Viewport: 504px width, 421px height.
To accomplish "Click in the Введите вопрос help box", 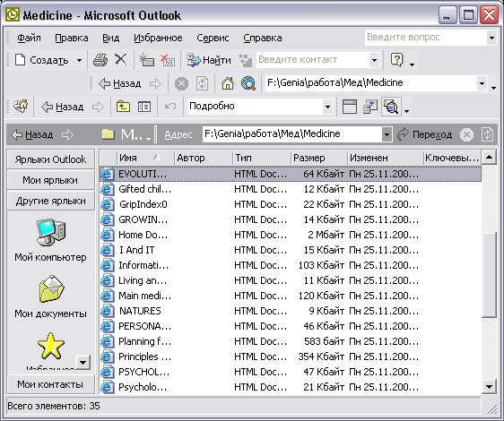I will coord(426,38).
